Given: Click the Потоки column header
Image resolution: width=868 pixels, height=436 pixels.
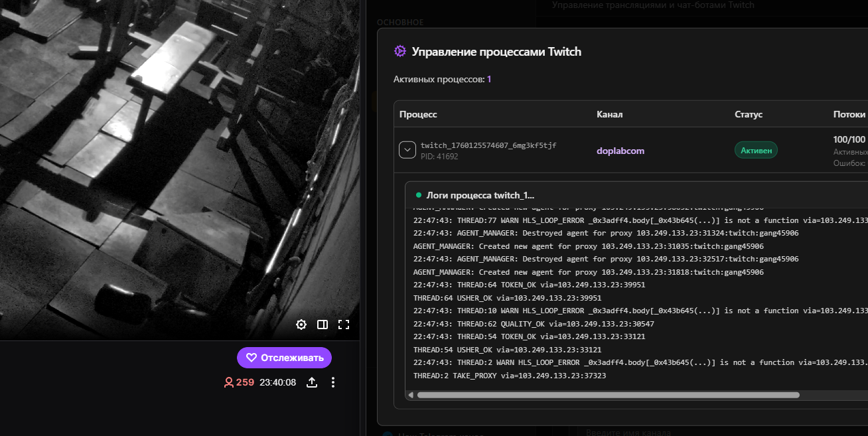Looking at the screenshot, I should point(849,114).
